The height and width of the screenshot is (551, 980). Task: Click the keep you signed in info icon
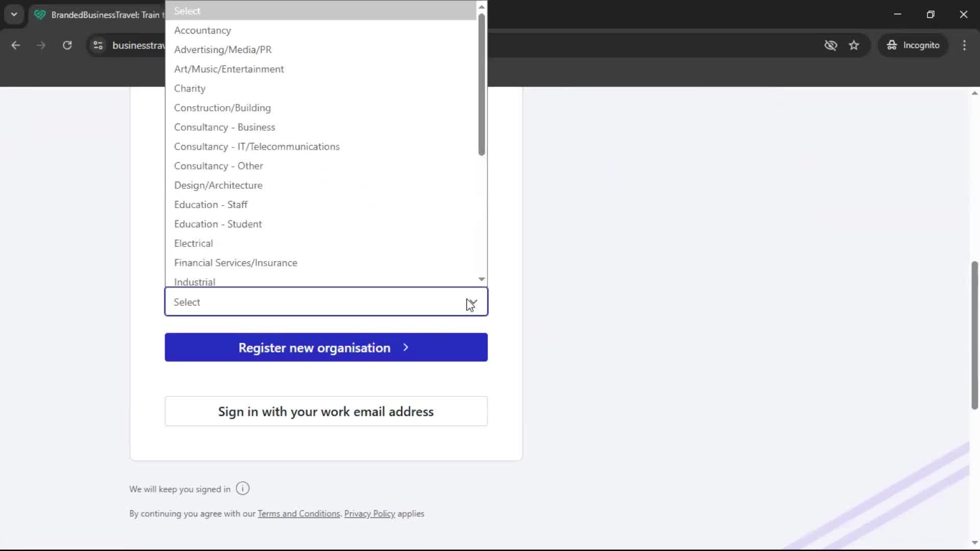(242, 488)
